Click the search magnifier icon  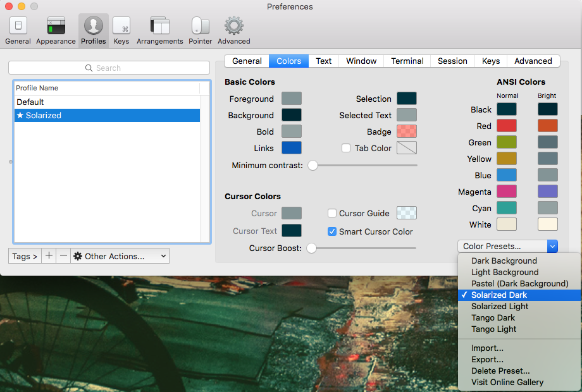coord(89,68)
